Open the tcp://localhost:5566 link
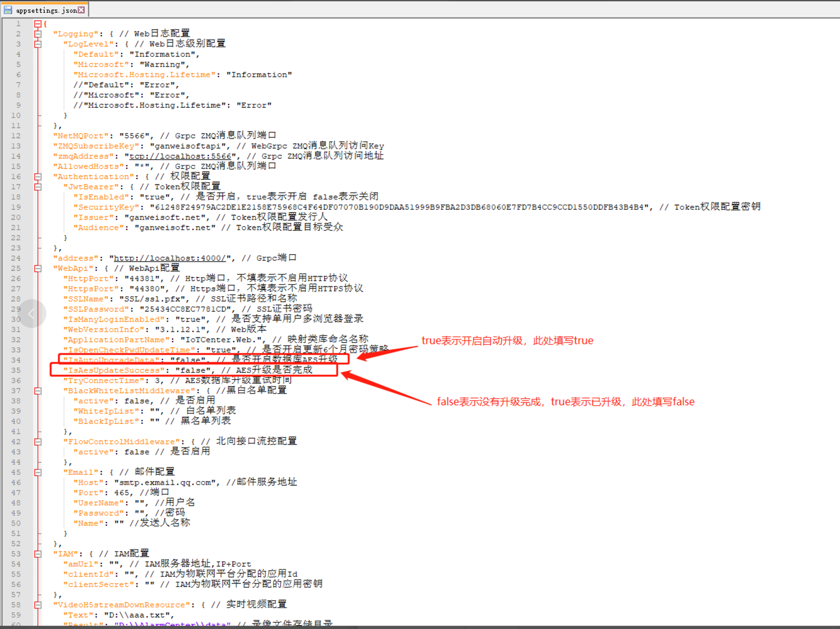Image resolution: width=840 pixels, height=629 pixels. click(180, 156)
